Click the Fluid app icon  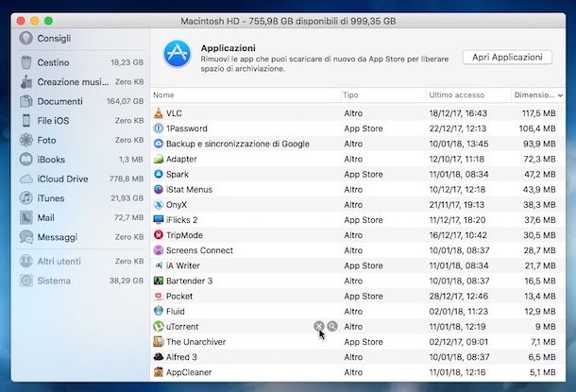[159, 311]
